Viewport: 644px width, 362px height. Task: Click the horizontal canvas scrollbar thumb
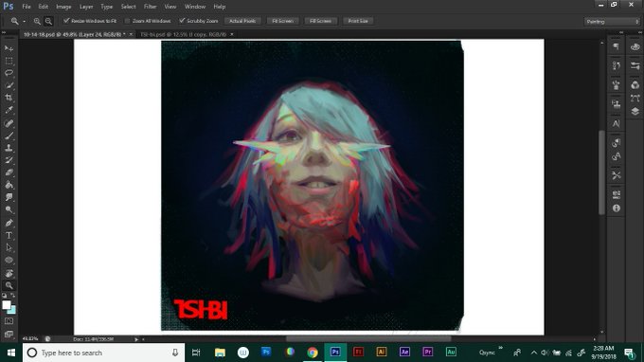(x=368, y=339)
